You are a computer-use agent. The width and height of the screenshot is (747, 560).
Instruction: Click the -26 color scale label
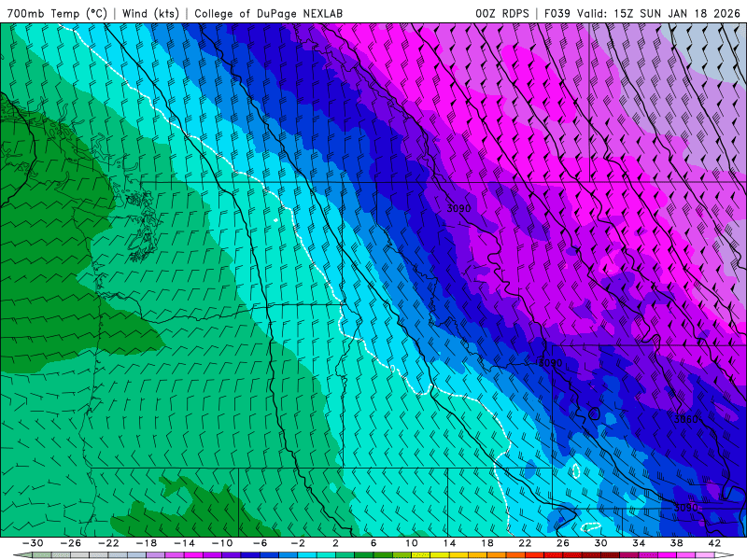[x=71, y=543]
